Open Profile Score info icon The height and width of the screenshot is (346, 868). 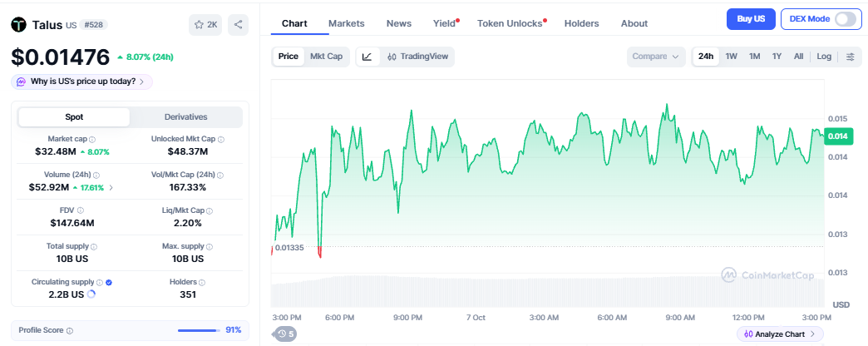70,330
